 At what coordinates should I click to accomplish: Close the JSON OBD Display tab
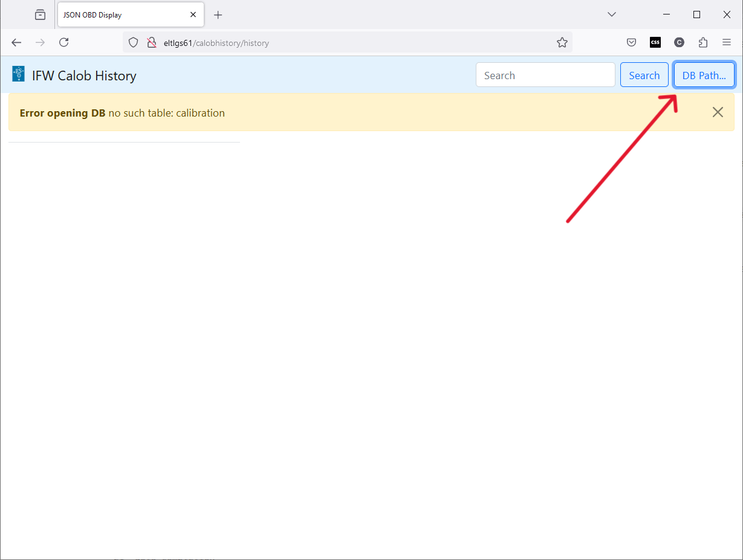193,15
